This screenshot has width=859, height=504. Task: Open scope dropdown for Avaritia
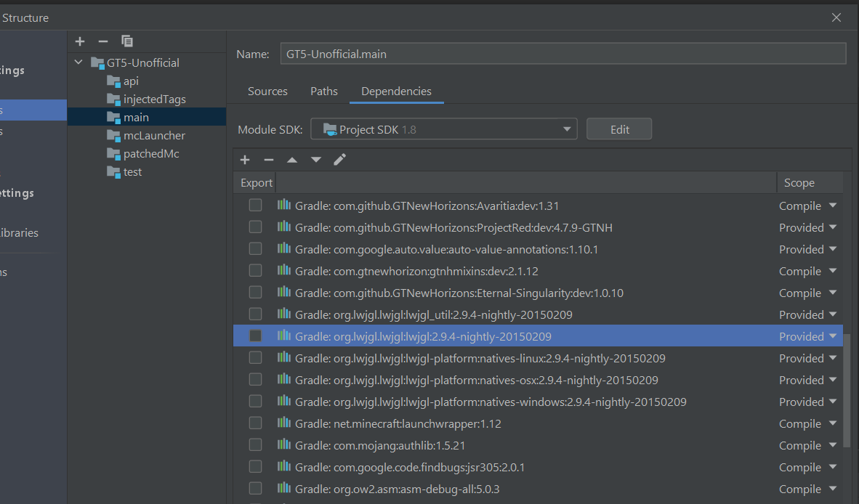click(x=833, y=206)
